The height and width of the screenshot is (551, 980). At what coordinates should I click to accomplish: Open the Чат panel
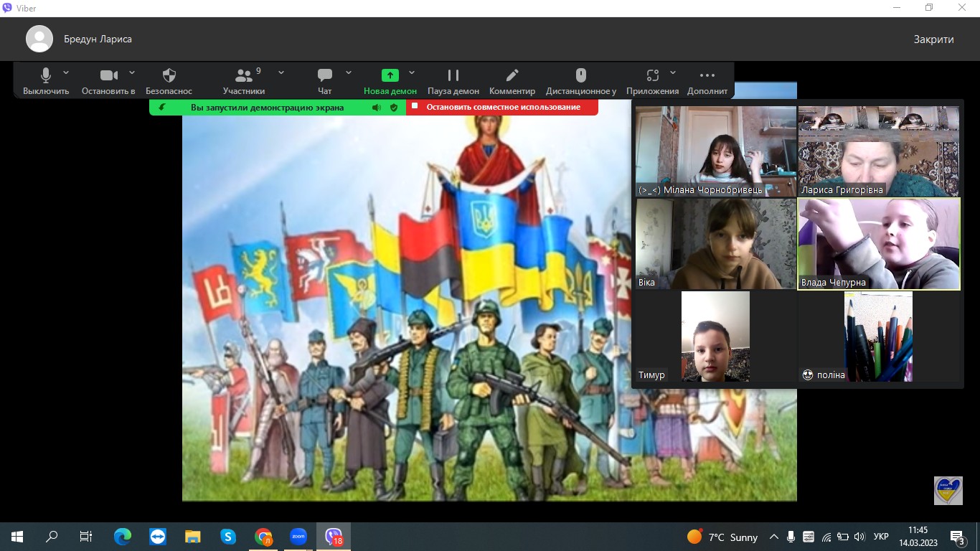coord(325,80)
